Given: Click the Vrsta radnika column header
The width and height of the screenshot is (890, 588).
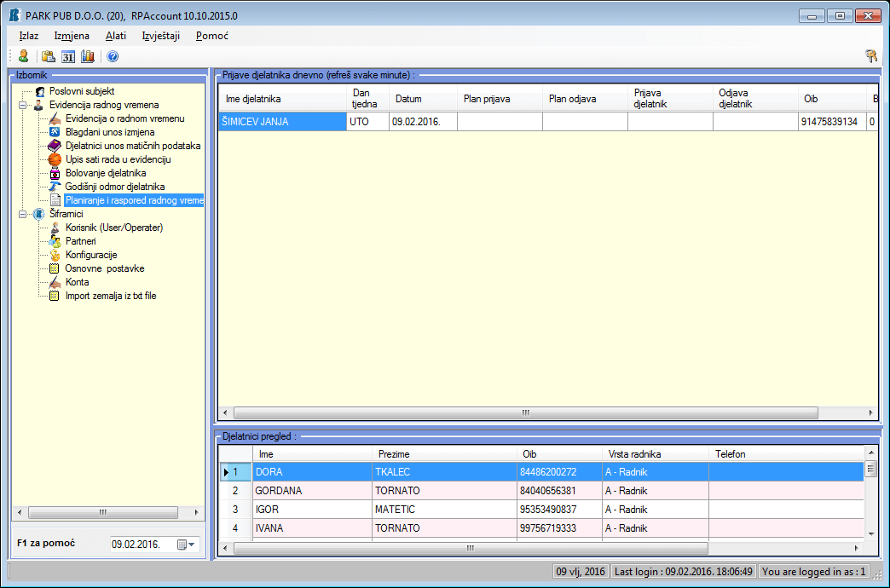Looking at the screenshot, I should (x=656, y=454).
